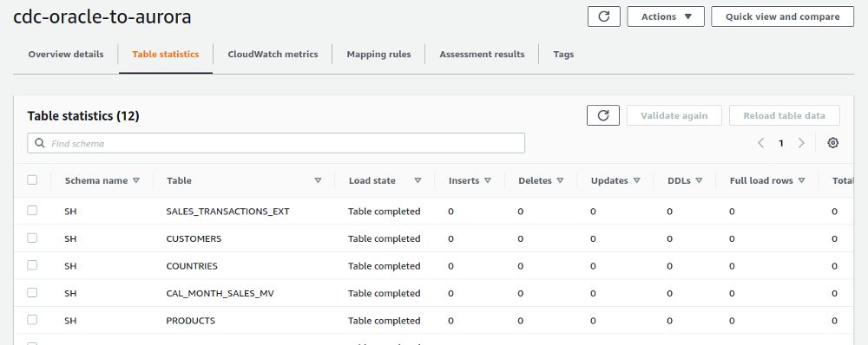Check the COUNTRIES row checkbox
The height and width of the screenshot is (345, 868).
point(32,265)
